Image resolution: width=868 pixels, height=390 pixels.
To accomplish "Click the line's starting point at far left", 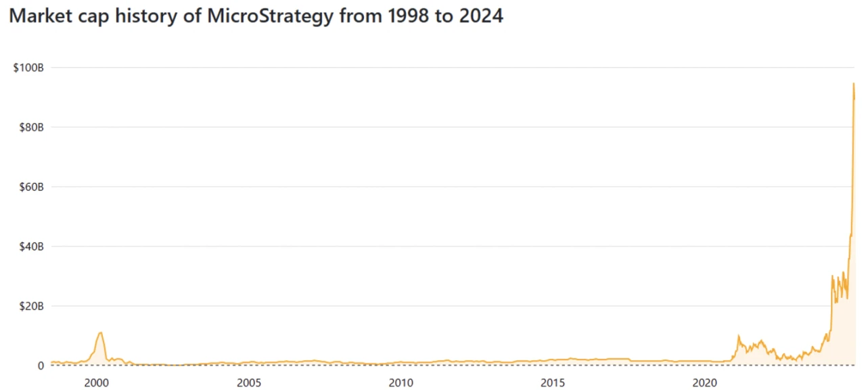I will coord(51,362).
